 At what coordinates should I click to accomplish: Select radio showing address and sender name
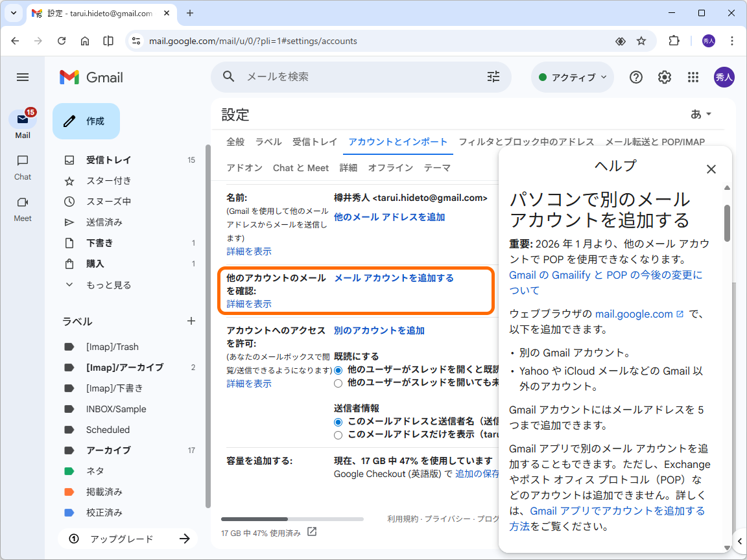tap(338, 421)
